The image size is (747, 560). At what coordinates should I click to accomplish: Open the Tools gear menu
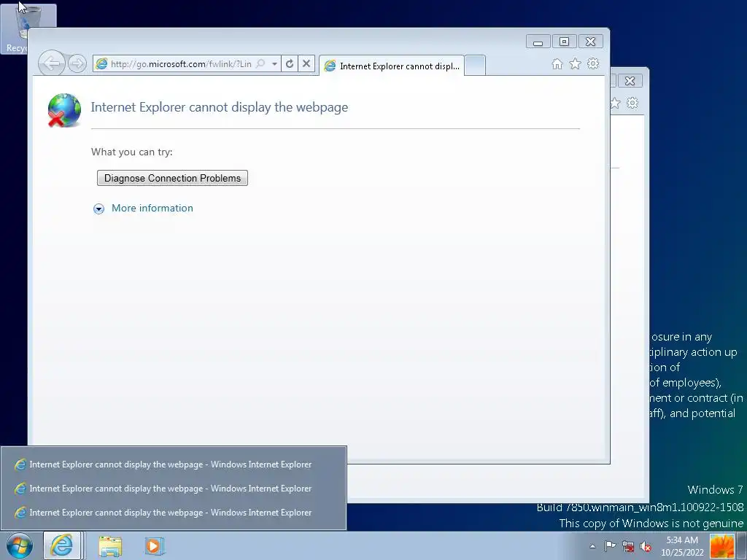(x=593, y=63)
